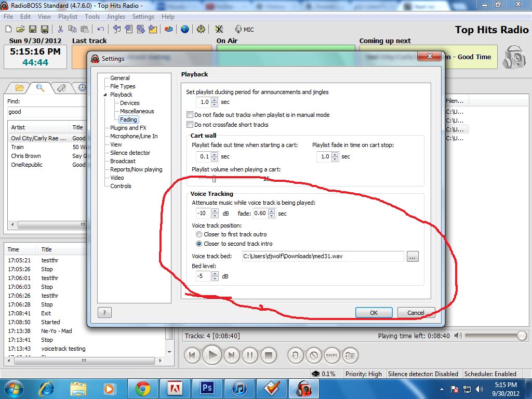The image size is (532, 399).
Task: Select the Chris Brown search result row
Action: [x=48, y=156]
